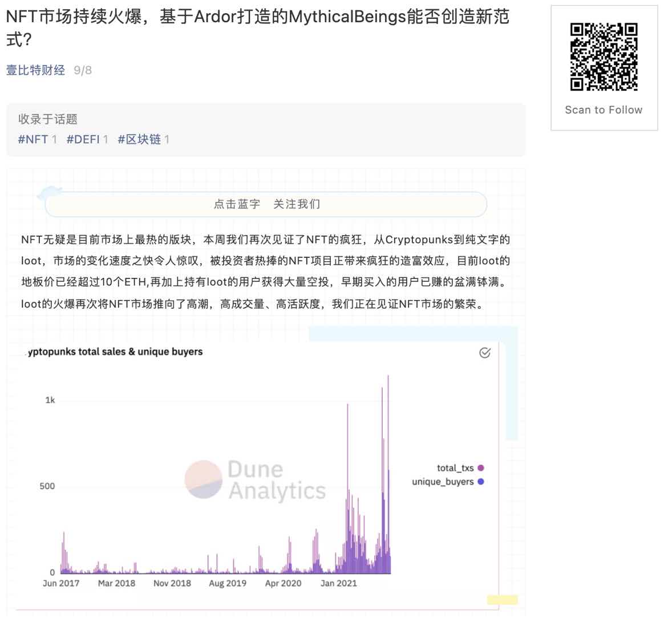Click the 'Jun 2017' axis label

pos(61,583)
